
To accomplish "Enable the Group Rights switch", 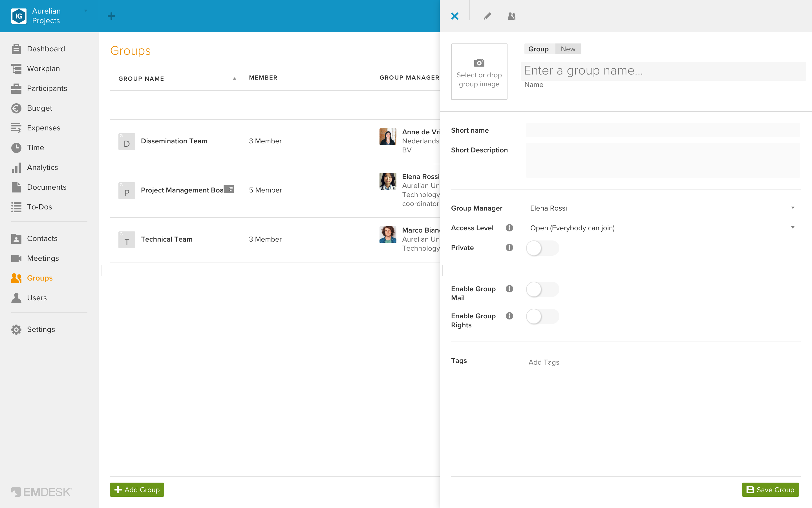I will 542,316.
